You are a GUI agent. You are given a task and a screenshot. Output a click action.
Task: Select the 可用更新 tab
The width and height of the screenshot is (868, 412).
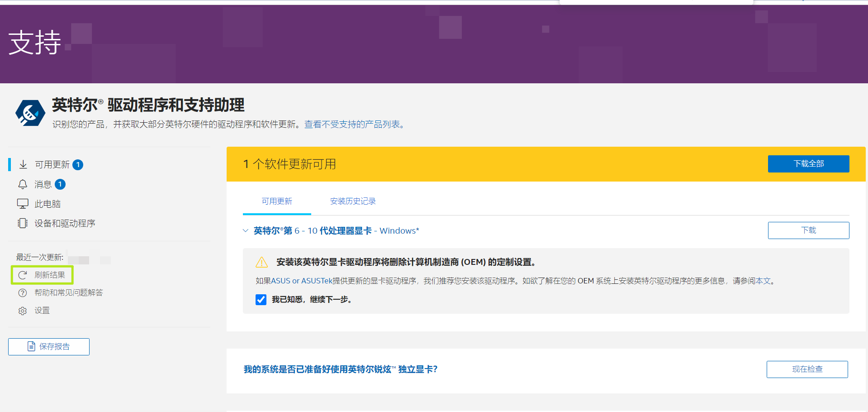pyautogui.click(x=277, y=201)
